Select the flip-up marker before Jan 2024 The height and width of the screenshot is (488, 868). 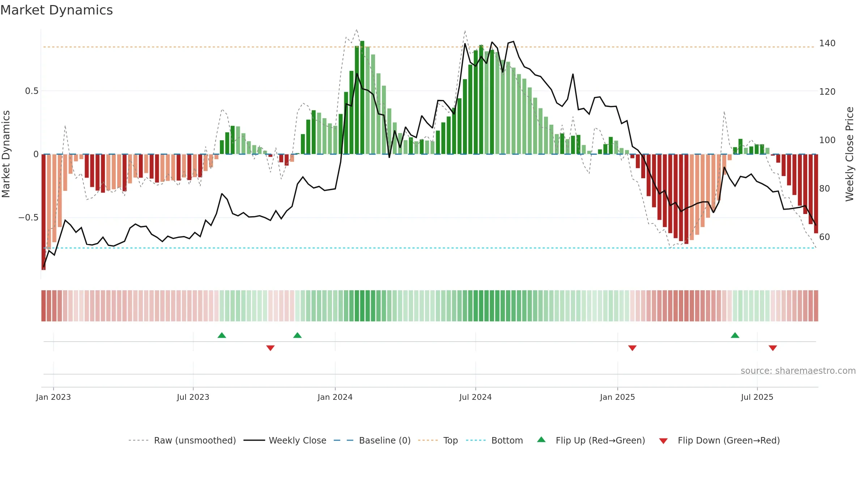(x=297, y=335)
